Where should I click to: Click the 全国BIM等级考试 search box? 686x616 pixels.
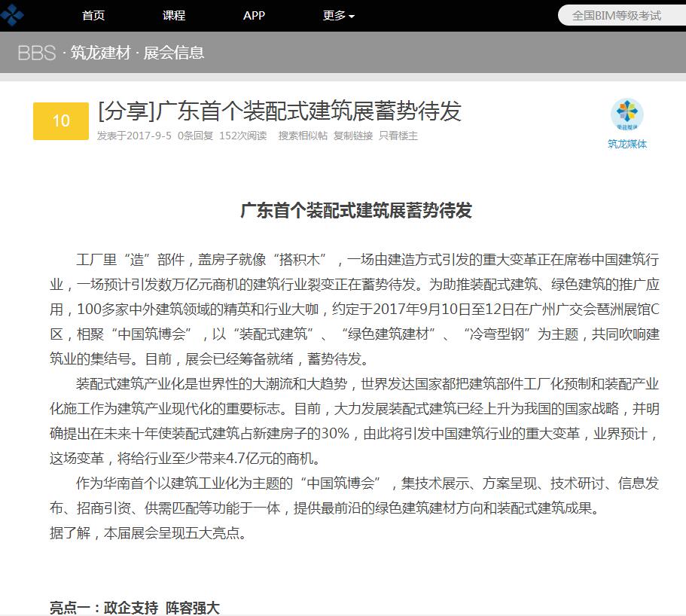617,15
